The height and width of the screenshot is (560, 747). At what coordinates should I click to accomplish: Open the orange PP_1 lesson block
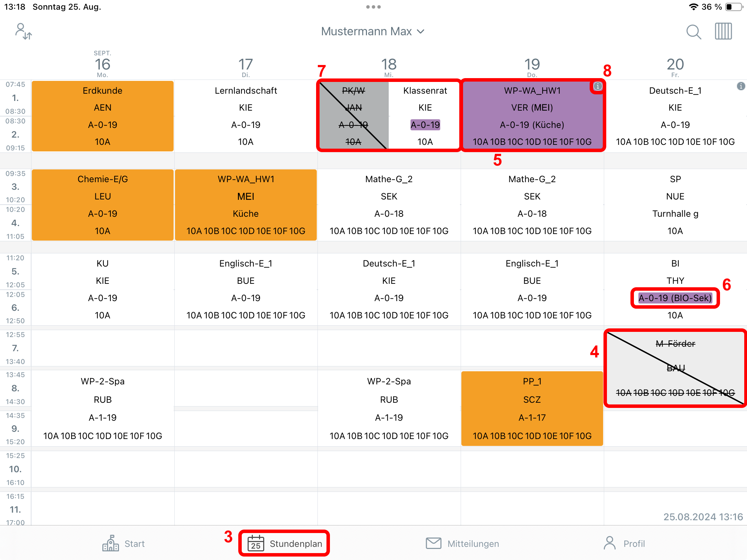(532, 409)
